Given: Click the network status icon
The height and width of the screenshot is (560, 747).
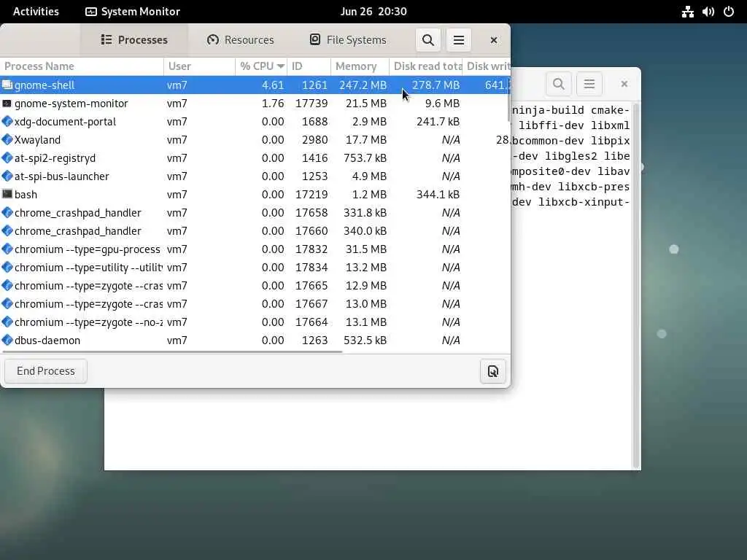Looking at the screenshot, I should click(687, 12).
